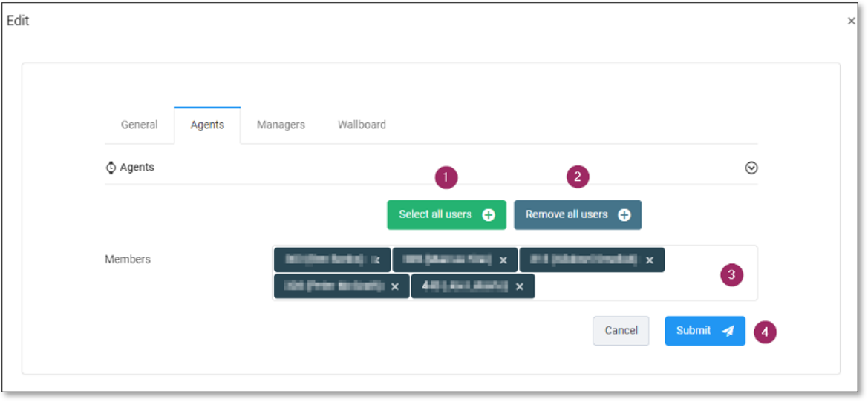The height and width of the screenshot is (402, 868).
Task: Open the General tab
Action: pos(139,125)
